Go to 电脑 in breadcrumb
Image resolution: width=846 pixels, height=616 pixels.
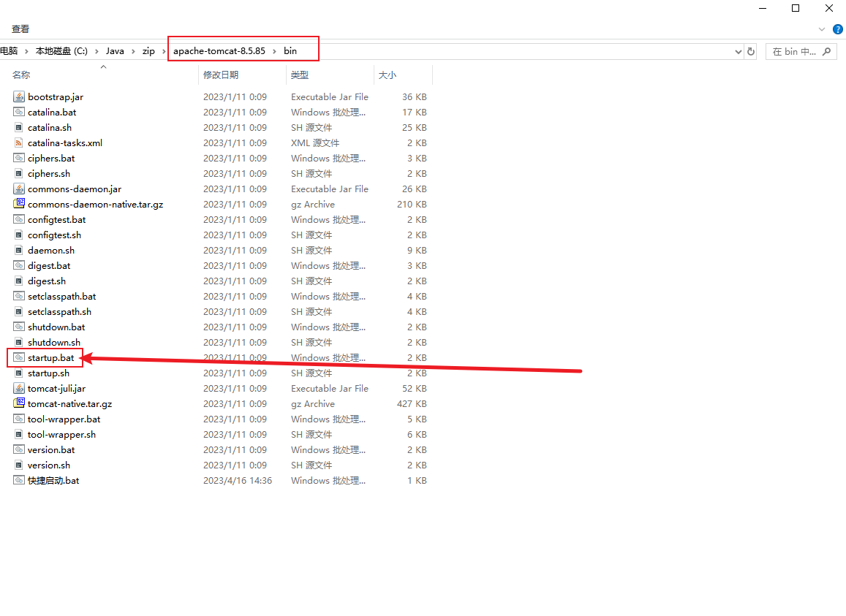coord(9,51)
